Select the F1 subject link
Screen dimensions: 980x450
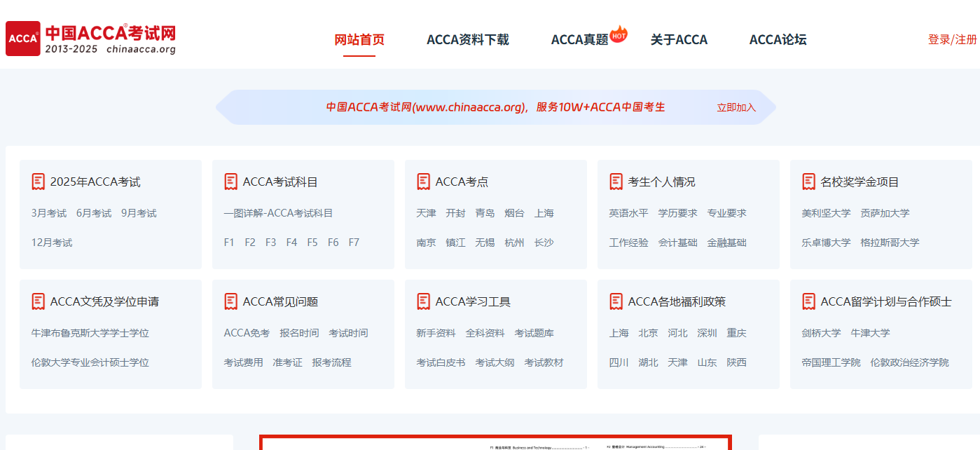coord(229,242)
